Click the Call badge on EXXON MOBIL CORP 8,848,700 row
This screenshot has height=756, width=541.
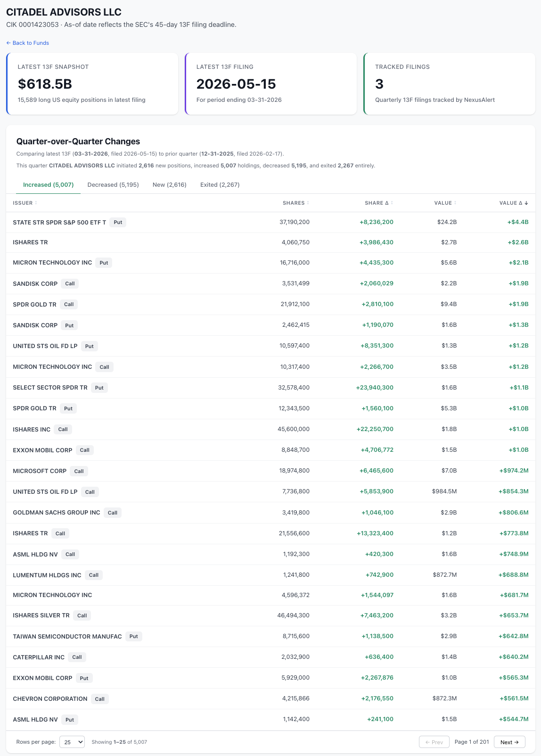point(85,450)
